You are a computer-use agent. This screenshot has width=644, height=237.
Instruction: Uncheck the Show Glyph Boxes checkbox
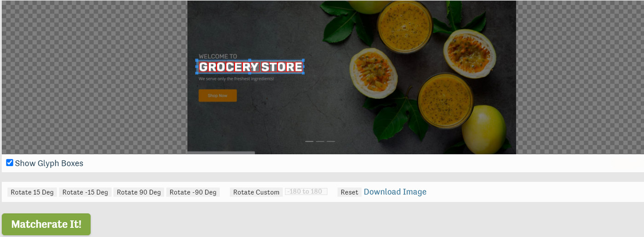point(10,163)
